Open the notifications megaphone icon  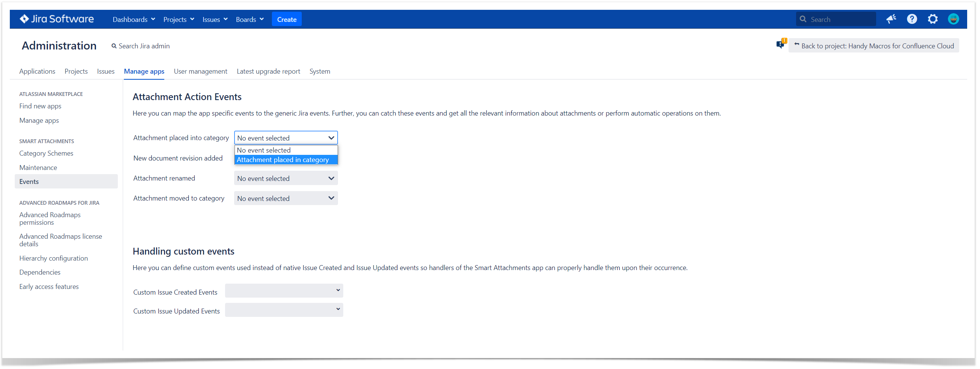pos(891,19)
